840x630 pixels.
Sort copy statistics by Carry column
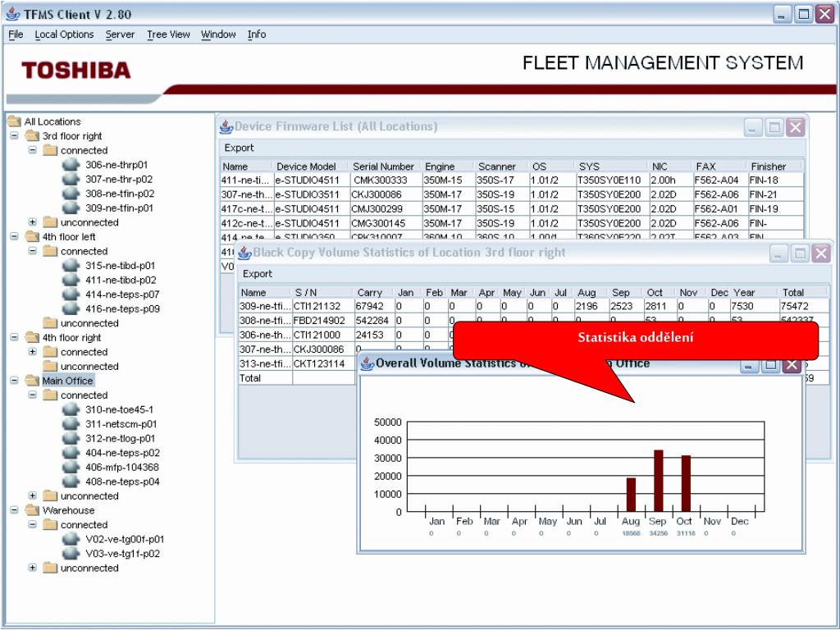373,293
